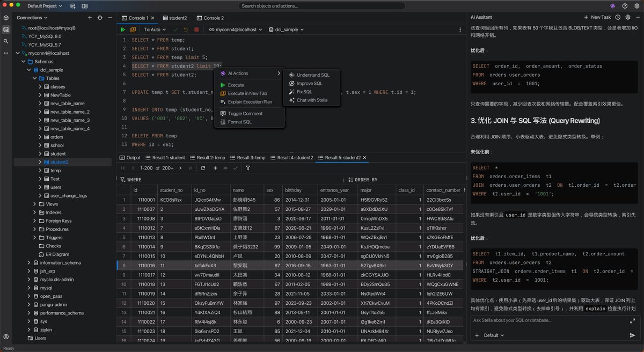Open the search icon in left sidebar
The image size is (644, 352).
pyautogui.click(x=5, y=41)
